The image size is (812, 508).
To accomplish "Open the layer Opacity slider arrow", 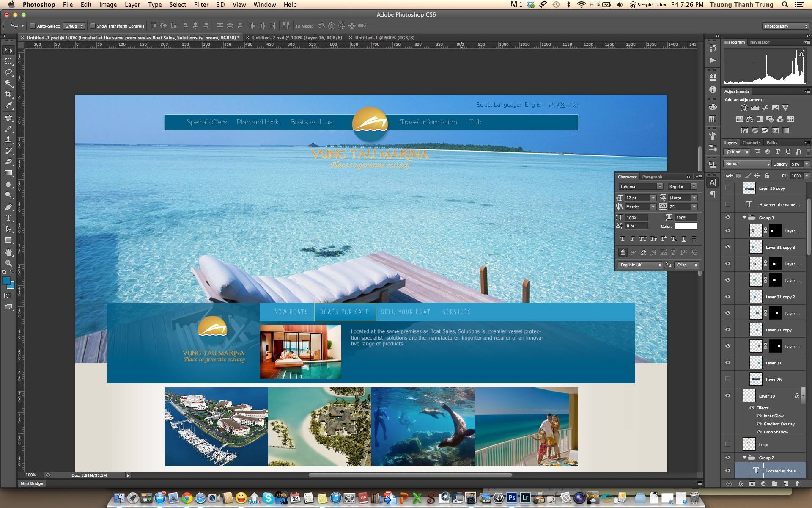I will tap(807, 164).
